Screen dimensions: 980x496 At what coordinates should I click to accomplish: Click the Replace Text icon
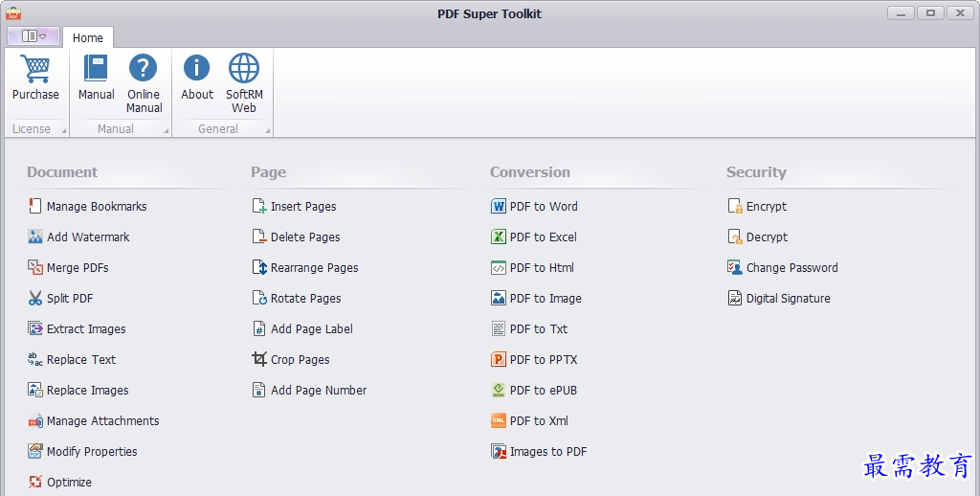click(35, 359)
